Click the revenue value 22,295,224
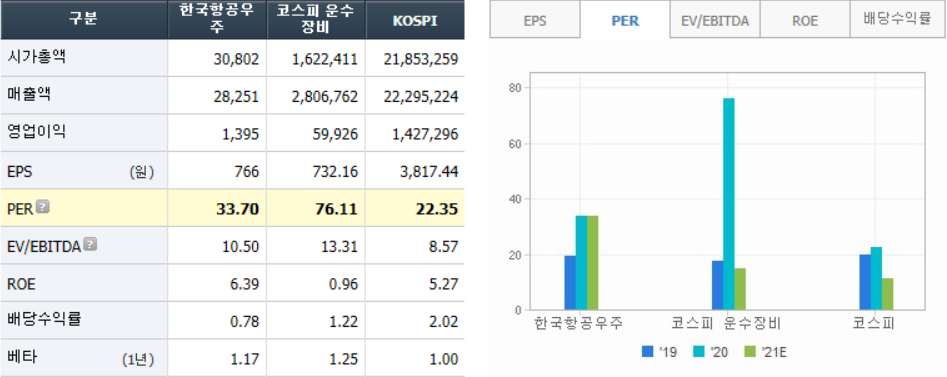 tap(421, 97)
